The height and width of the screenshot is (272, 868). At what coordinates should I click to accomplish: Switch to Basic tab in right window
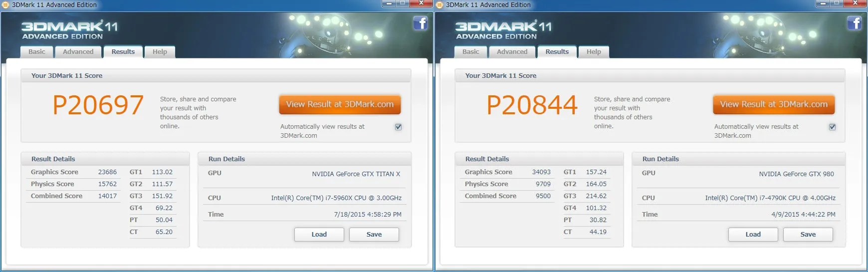click(471, 52)
